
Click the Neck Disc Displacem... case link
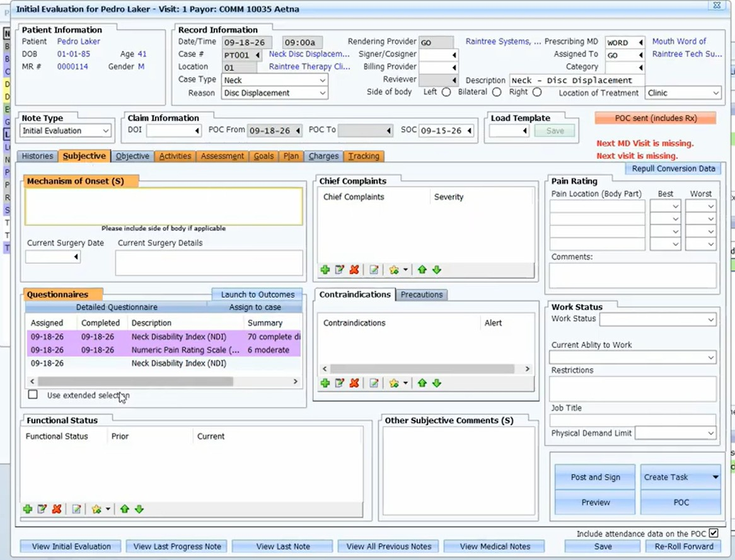coord(309,54)
